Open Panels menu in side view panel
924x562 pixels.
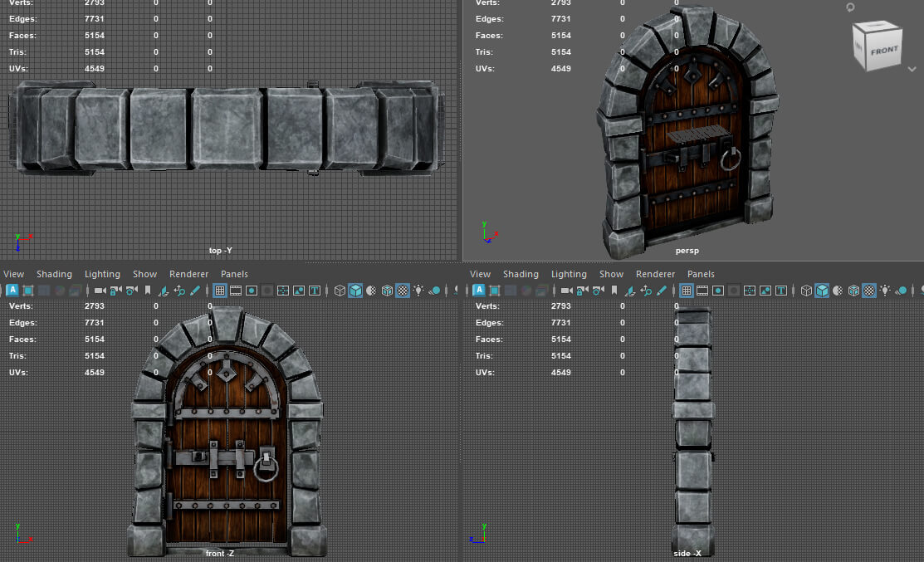tap(701, 274)
